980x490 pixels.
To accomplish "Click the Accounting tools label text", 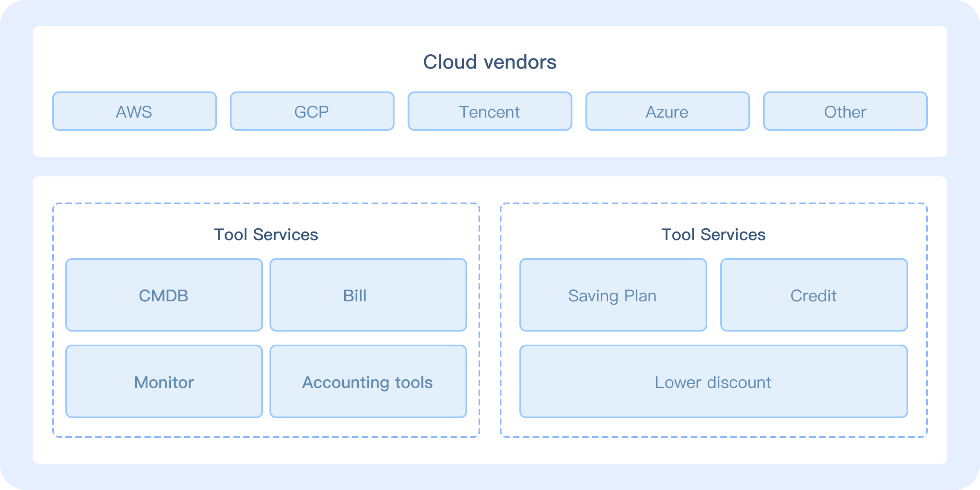I will [x=367, y=383].
